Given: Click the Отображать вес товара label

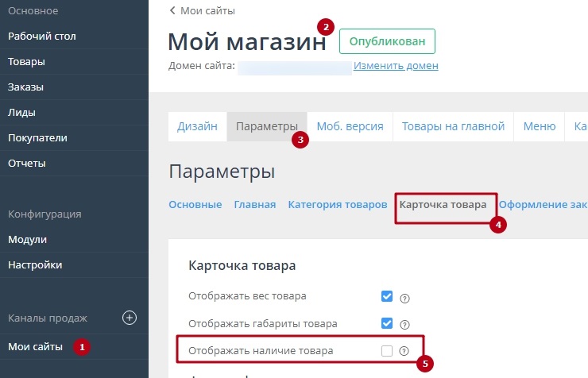Looking at the screenshot, I should click(x=247, y=296).
